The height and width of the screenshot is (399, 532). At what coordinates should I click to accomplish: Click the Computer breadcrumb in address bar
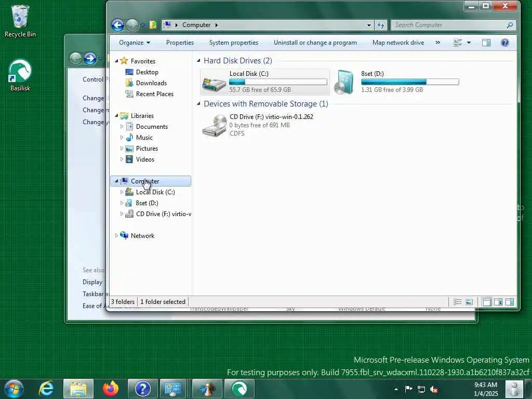coord(196,25)
